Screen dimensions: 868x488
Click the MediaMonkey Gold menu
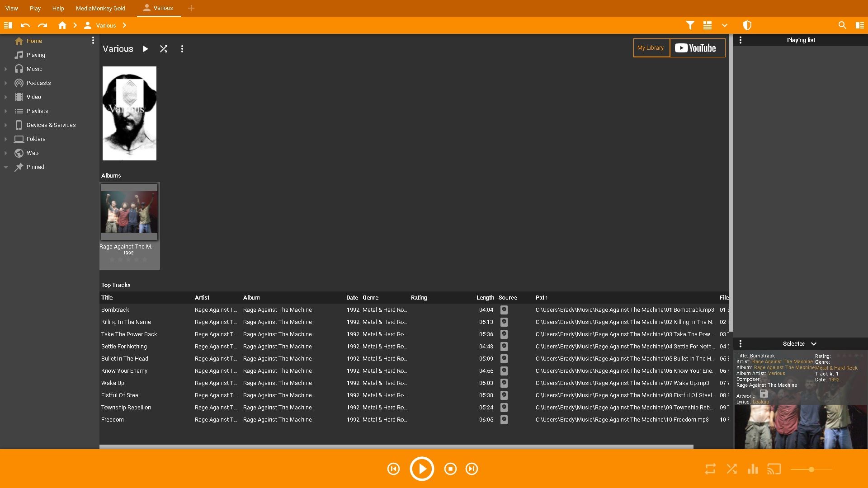(100, 8)
